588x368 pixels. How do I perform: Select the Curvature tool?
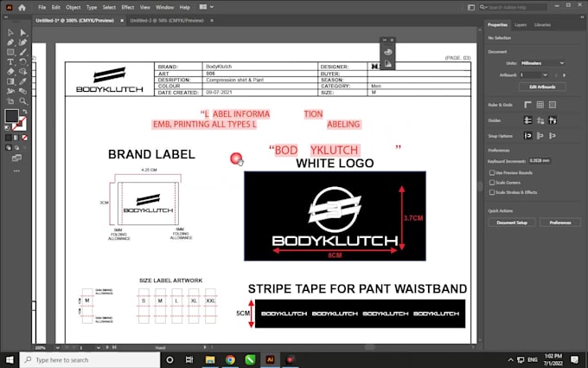[22, 42]
